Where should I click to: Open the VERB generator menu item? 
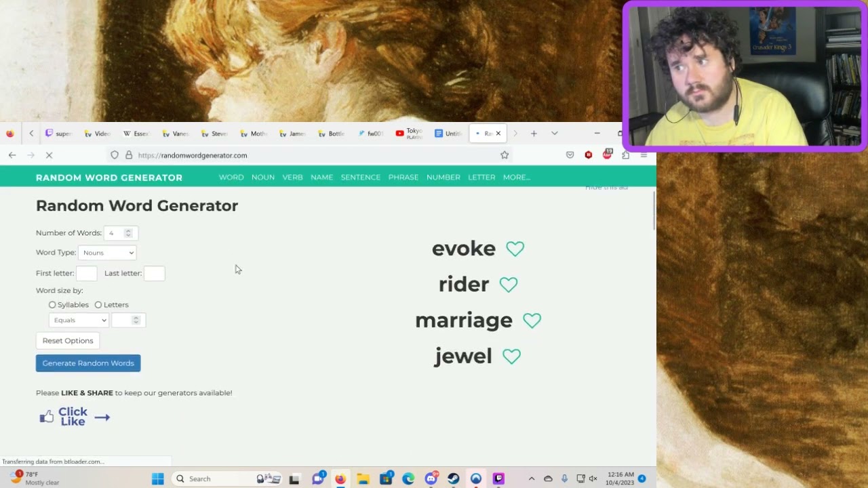coord(292,178)
